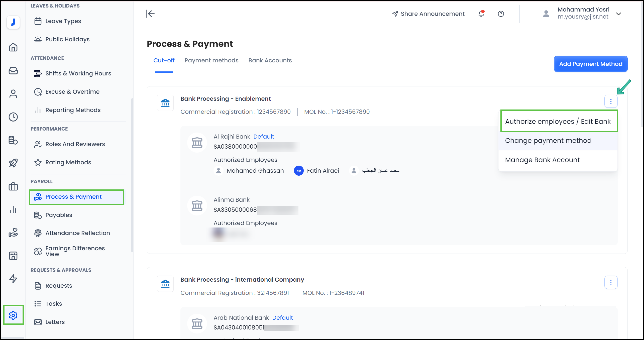
Task: Click the Payroll coins icon in sidebar
Action: coord(13,140)
